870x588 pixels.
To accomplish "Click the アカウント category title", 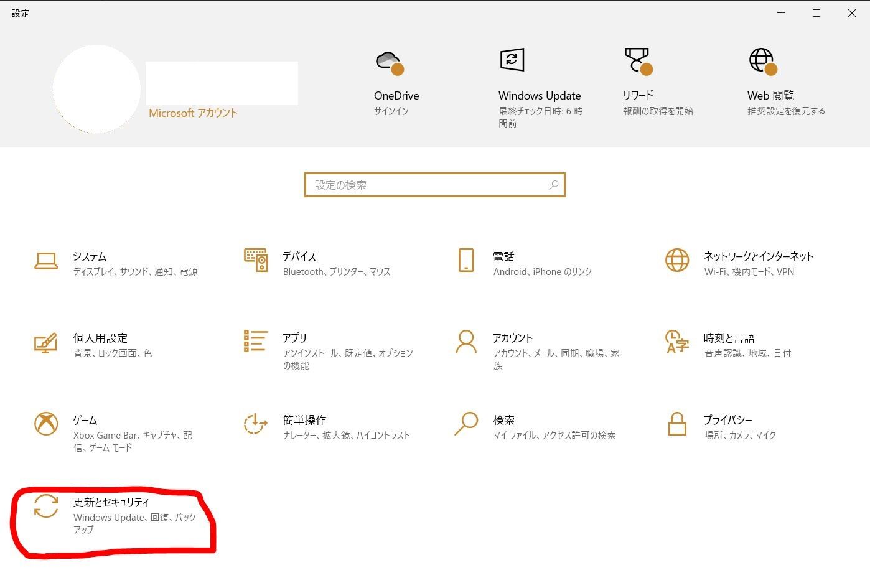I will 513,338.
